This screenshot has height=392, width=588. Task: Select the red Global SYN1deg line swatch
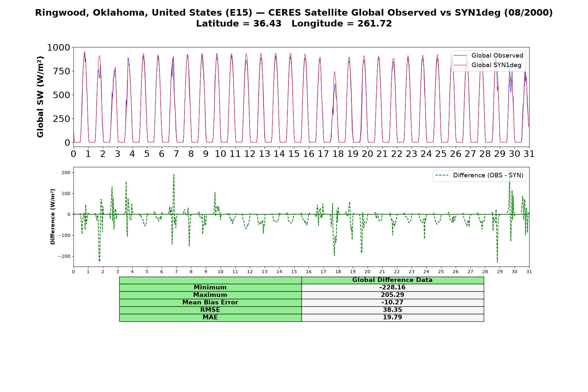pos(460,65)
